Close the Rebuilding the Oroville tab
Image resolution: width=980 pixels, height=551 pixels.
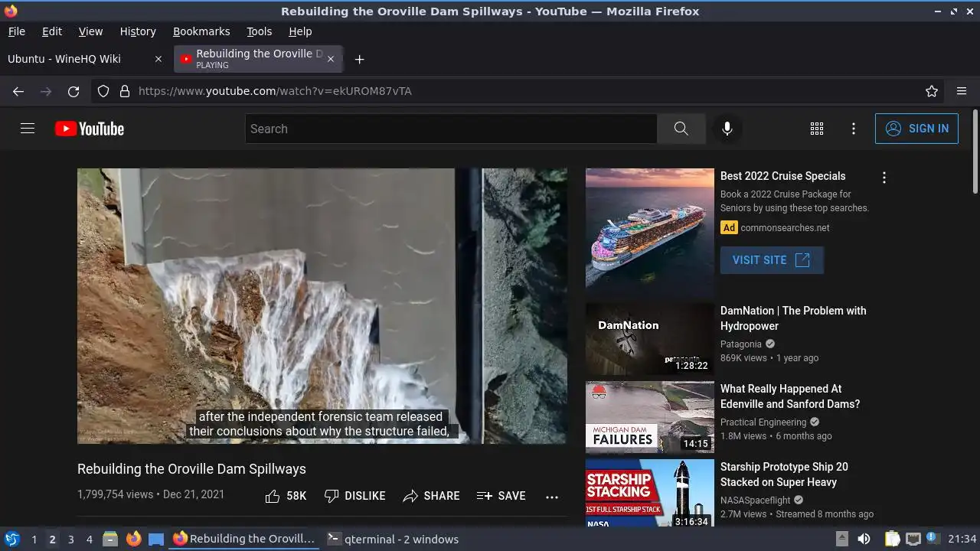[x=331, y=59]
